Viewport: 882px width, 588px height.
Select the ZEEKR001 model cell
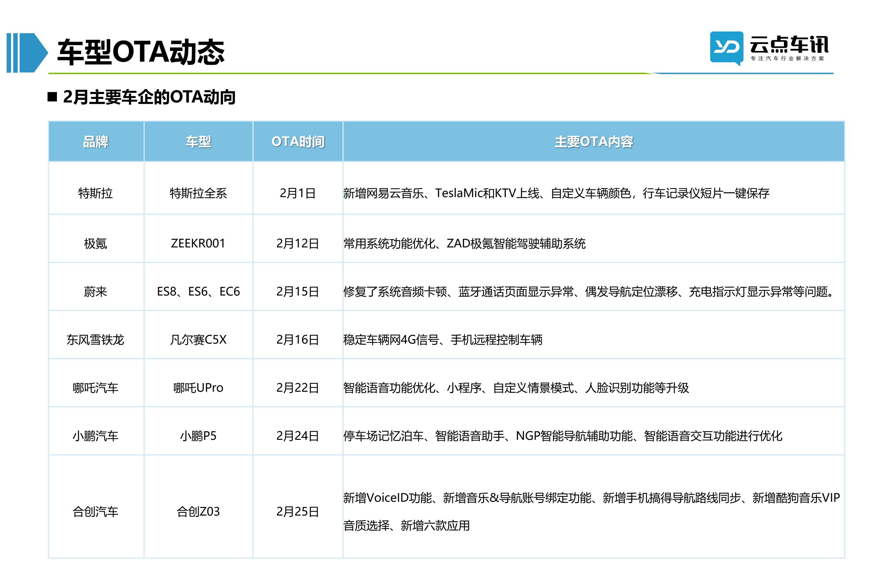tap(198, 239)
